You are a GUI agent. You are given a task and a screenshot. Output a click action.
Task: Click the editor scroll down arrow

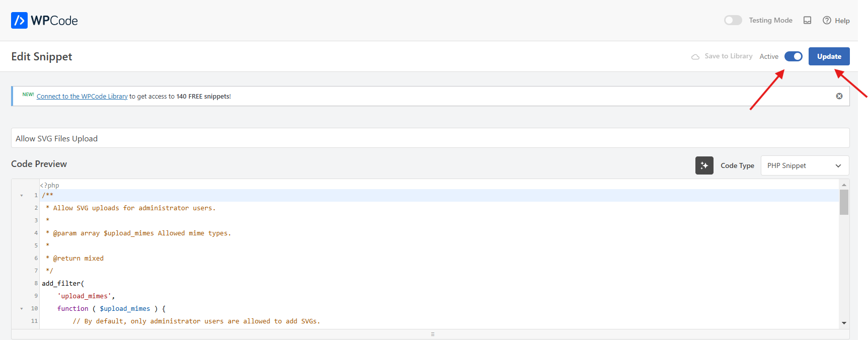coord(844,323)
